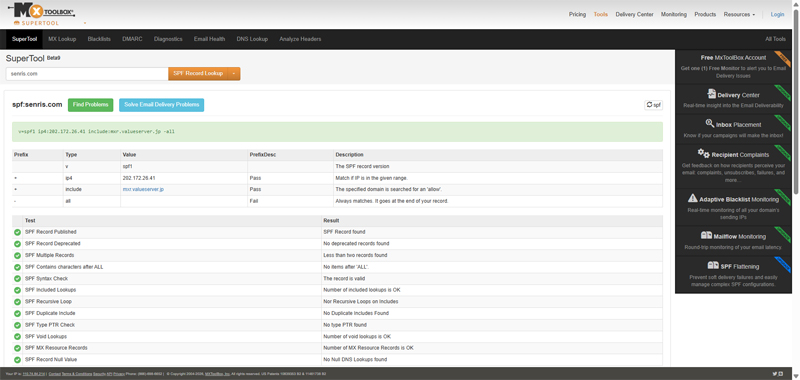Click the Login link

(777, 14)
